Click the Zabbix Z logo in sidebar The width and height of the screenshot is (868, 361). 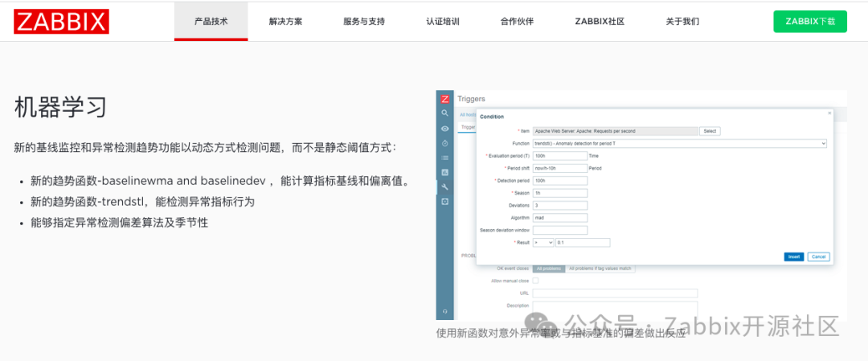[x=444, y=99]
